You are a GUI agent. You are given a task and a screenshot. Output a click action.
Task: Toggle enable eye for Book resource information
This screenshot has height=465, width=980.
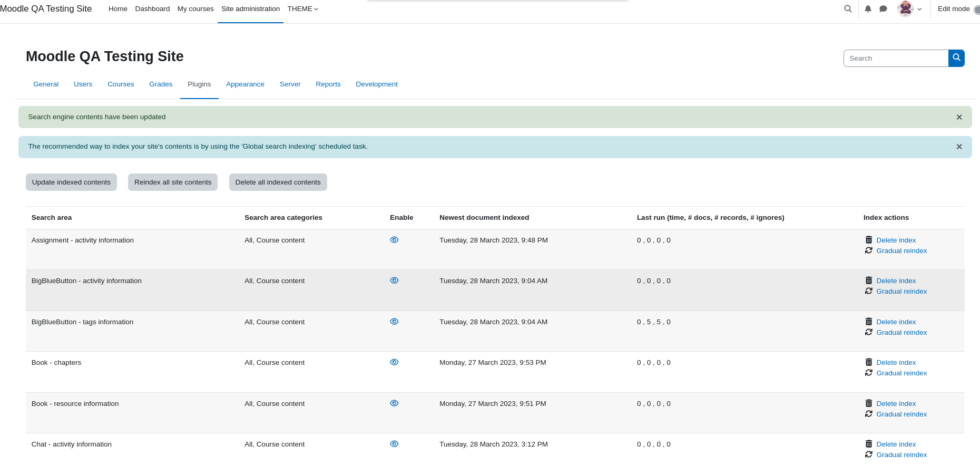pyautogui.click(x=394, y=403)
